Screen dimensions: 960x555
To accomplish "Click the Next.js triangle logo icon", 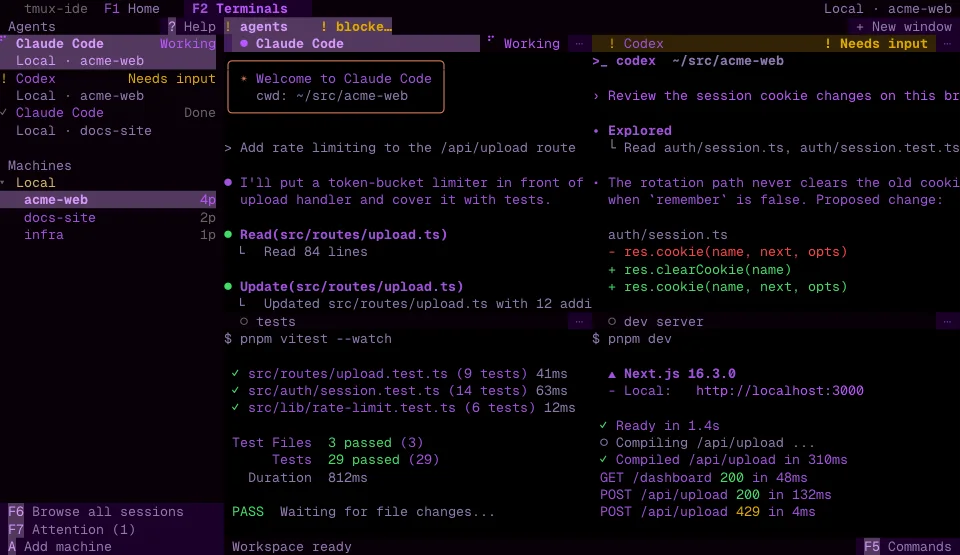I will [x=612, y=374].
